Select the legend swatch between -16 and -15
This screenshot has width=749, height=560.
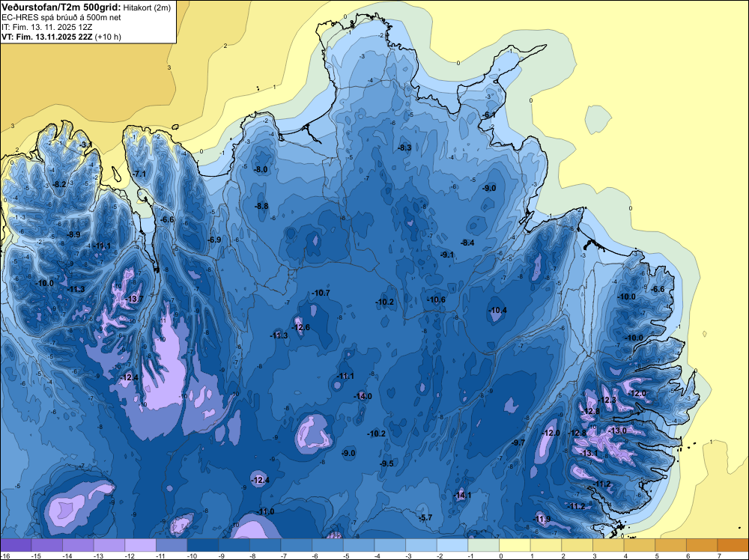[16, 545]
